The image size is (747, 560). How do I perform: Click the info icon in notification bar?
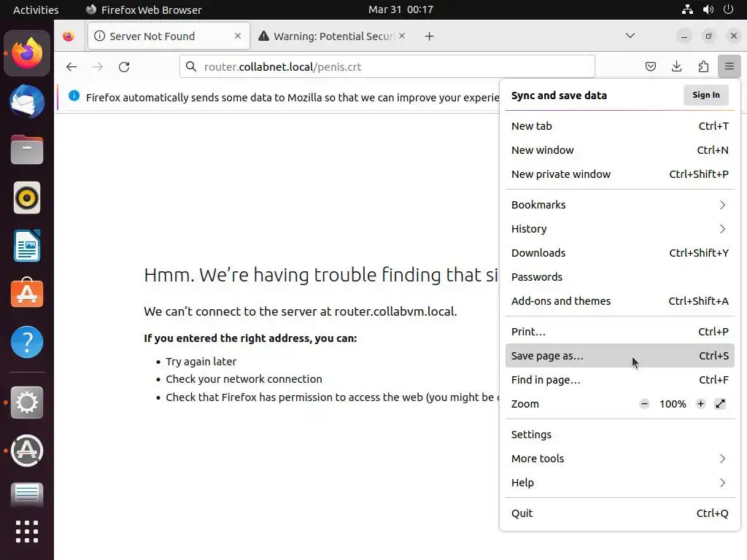(74, 96)
